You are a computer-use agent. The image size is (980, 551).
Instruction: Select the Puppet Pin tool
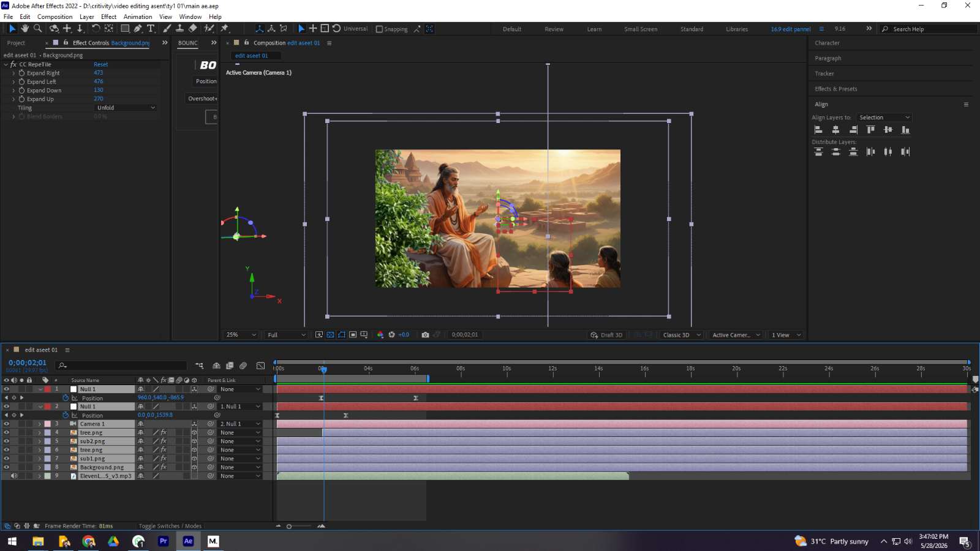(x=225, y=28)
